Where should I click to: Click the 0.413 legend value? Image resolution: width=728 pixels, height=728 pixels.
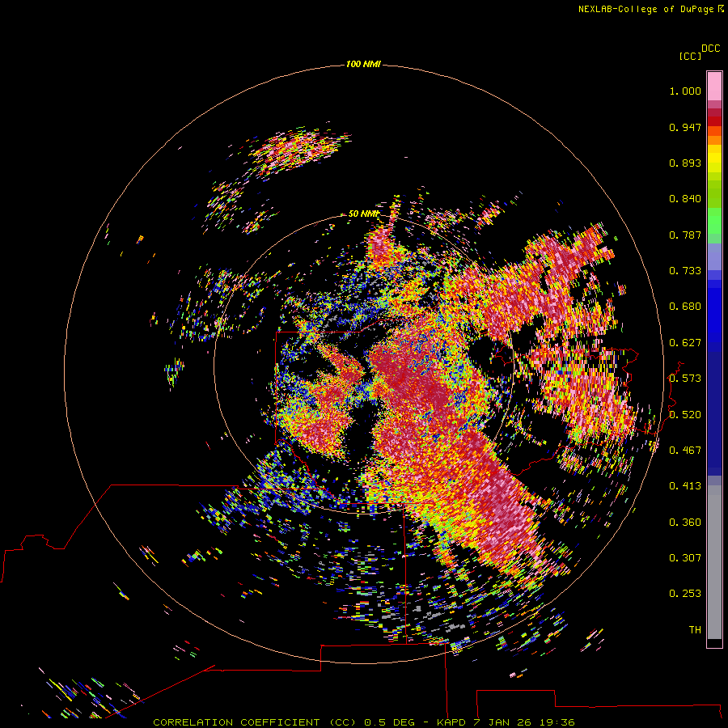point(685,486)
